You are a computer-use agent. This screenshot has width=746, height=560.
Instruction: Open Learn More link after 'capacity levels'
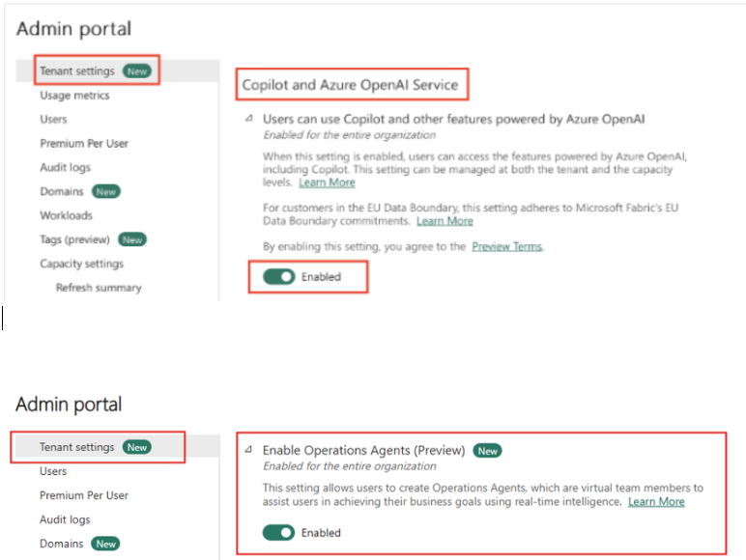(x=327, y=182)
